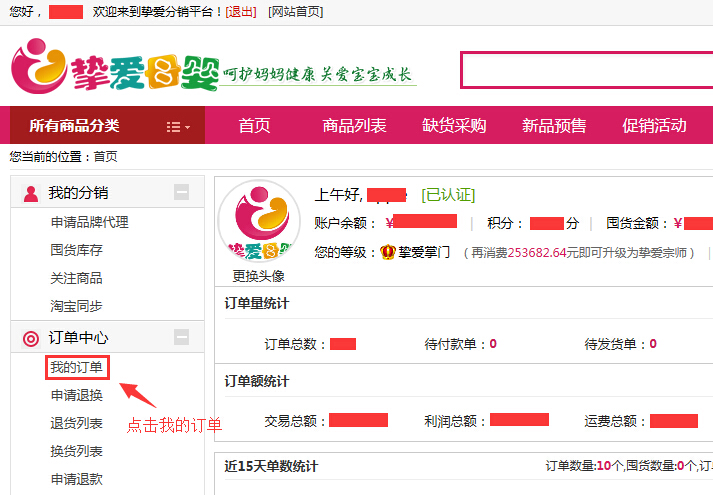
Task: Select 淘宝同步 in the sidebar
Action: pos(77,306)
